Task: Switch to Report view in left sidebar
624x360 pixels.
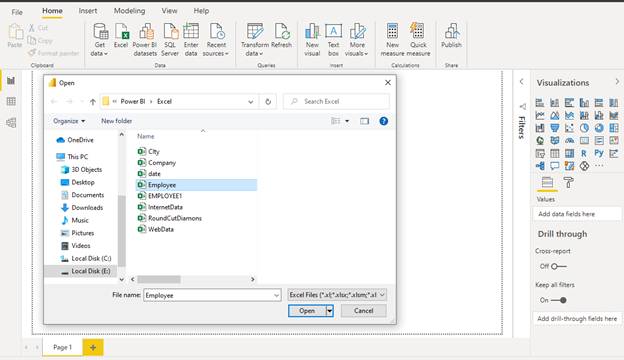Action: 11,81
